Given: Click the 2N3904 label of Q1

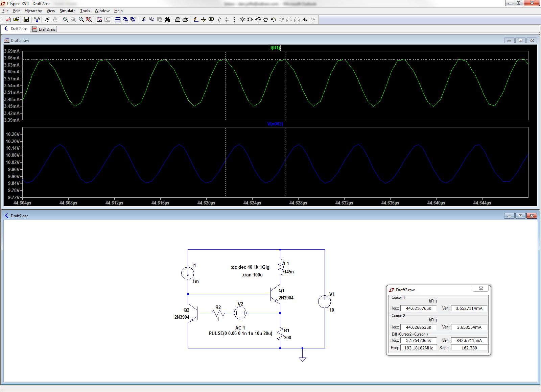Looking at the screenshot, I should coord(286,298).
